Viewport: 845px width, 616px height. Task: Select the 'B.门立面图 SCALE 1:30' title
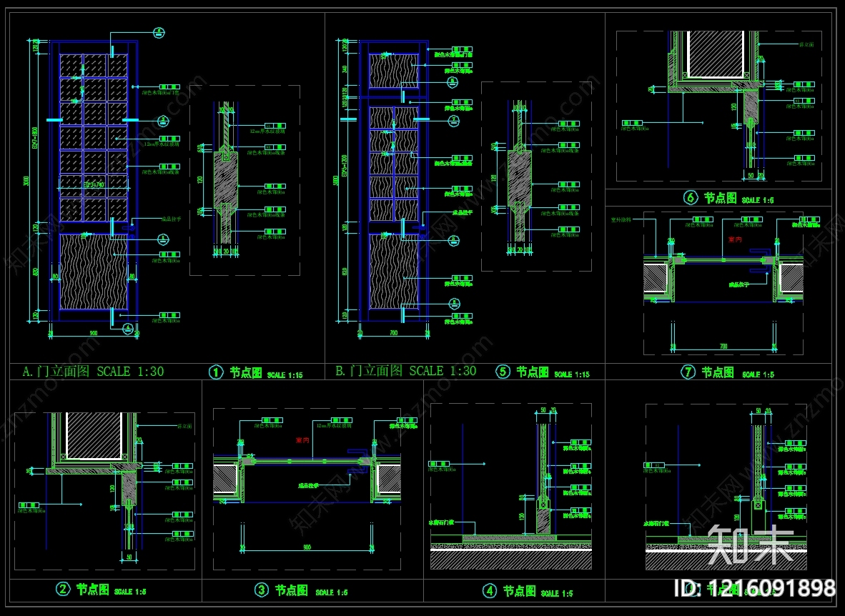406,371
